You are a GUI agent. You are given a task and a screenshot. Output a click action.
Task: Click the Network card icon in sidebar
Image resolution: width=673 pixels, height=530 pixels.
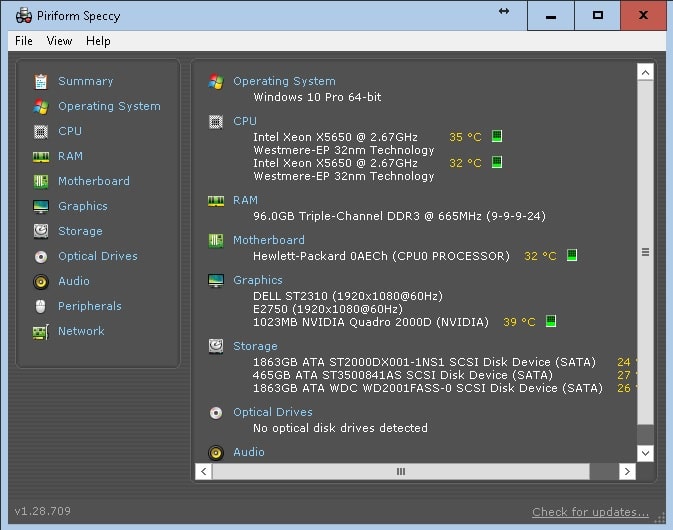tap(41, 332)
